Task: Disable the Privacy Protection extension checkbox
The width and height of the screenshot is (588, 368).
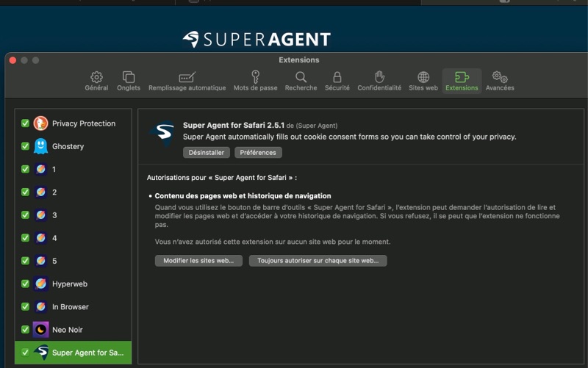Action: click(25, 123)
